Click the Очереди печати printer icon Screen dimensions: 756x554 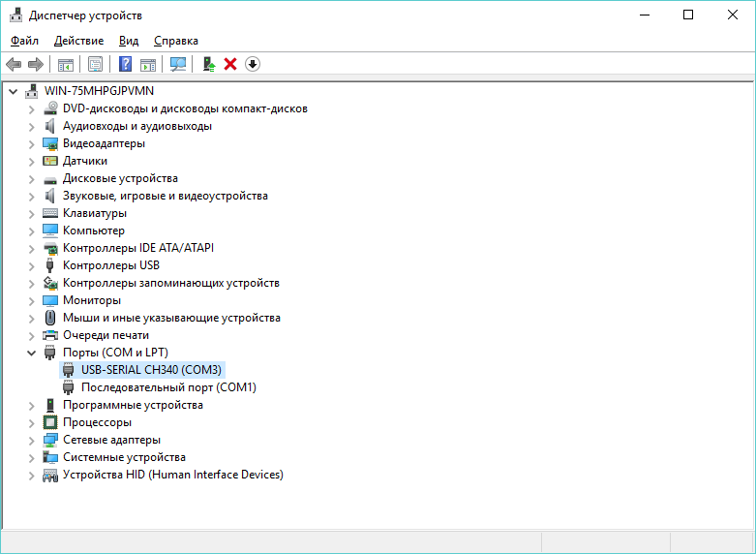click(50, 335)
